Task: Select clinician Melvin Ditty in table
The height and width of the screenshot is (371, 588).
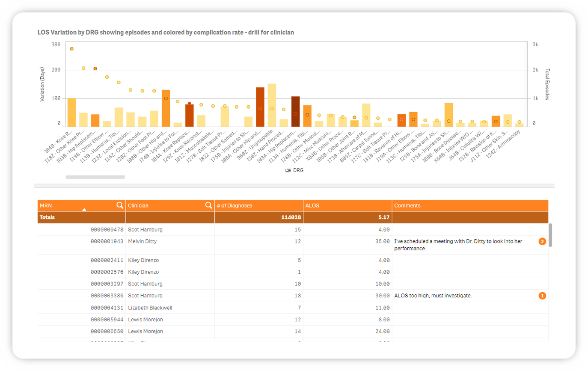Action: click(x=142, y=241)
